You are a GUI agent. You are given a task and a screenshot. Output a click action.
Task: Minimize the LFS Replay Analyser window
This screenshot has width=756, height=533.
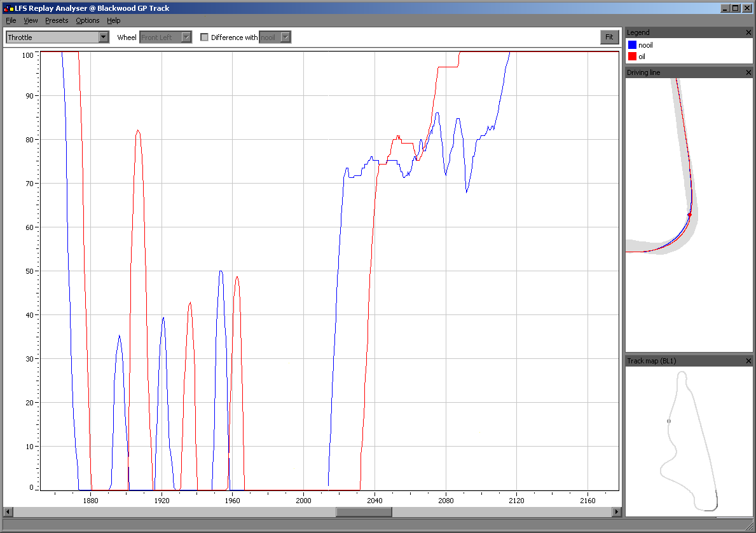pyautogui.click(x=725, y=8)
